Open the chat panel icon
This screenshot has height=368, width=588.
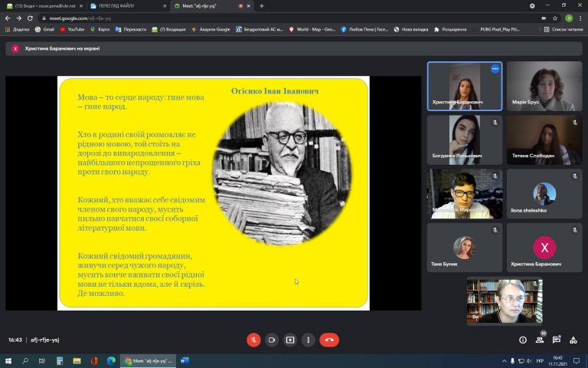coord(557,340)
